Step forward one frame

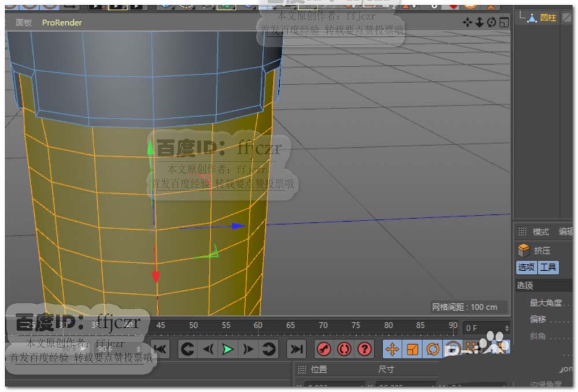[x=249, y=349]
